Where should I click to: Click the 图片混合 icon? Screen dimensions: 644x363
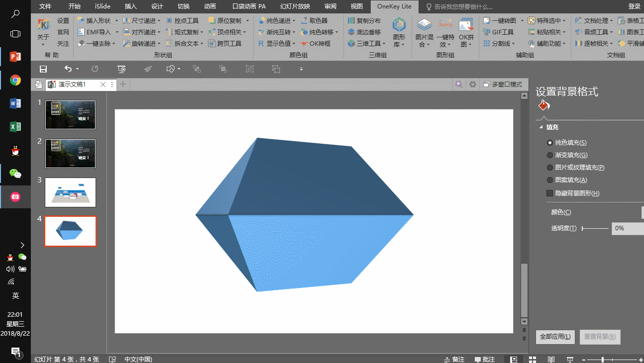coord(424,26)
